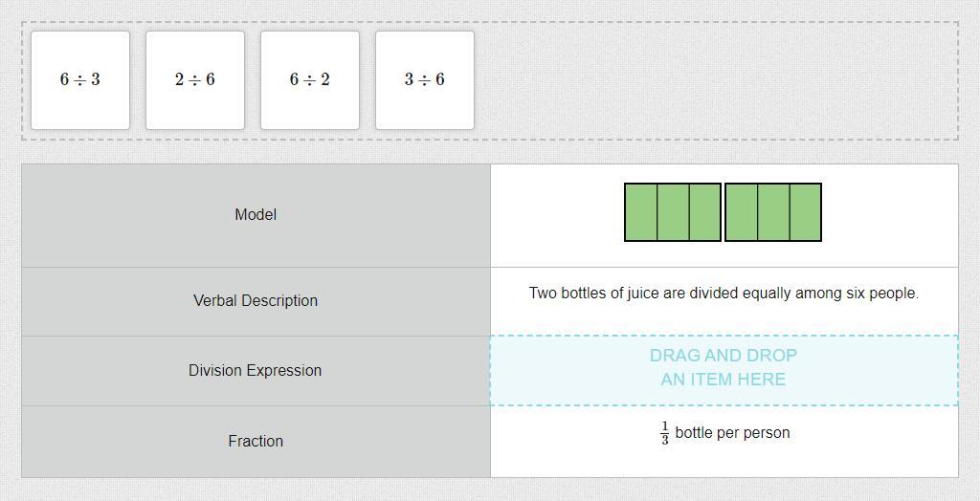The width and height of the screenshot is (980, 501).
Task: Pick the 6 ÷ 2 expression tile
Action: 310,80
